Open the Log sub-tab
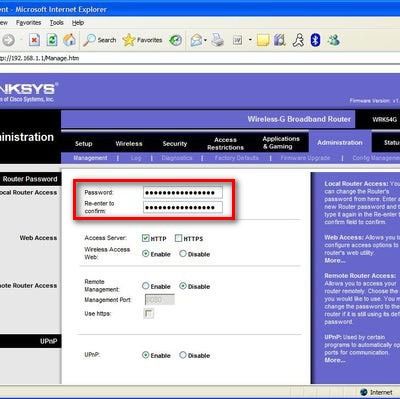The image size is (400, 399). click(136, 158)
